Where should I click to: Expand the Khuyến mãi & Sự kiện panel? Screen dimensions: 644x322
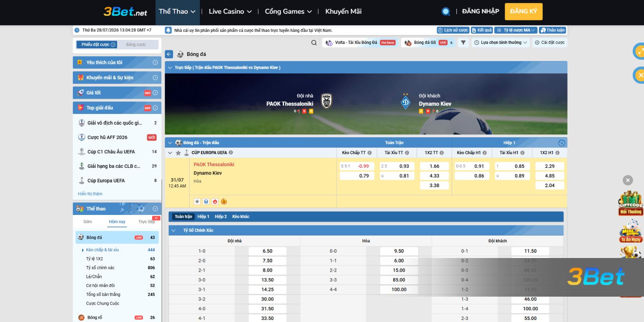pos(155,78)
